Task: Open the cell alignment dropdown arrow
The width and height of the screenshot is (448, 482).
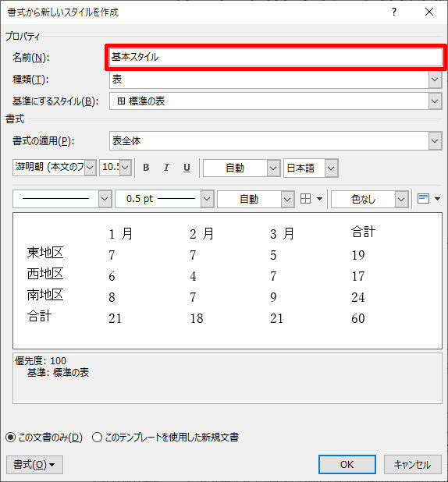Action: (437, 199)
